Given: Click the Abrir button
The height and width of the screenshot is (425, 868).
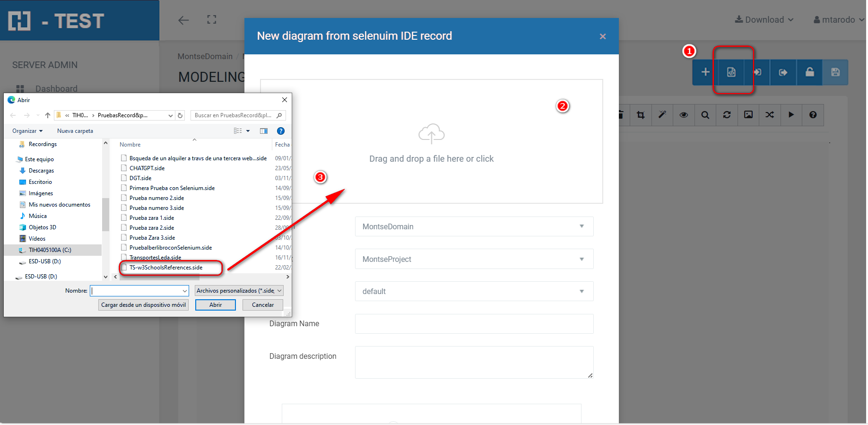Looking at the screenshot, I should click(215, 305).
